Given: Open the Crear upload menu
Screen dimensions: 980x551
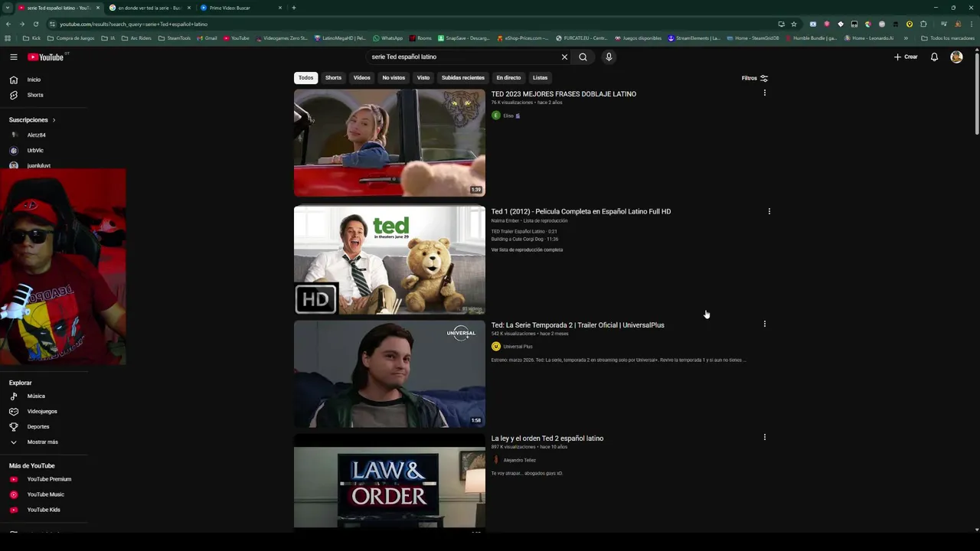Looking at the screenshot, I should [x=906, y=57].
